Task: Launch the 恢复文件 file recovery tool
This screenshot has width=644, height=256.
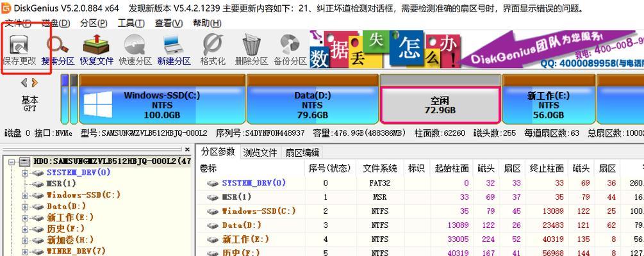Action: pyautogui.click(x=97, y=50)
